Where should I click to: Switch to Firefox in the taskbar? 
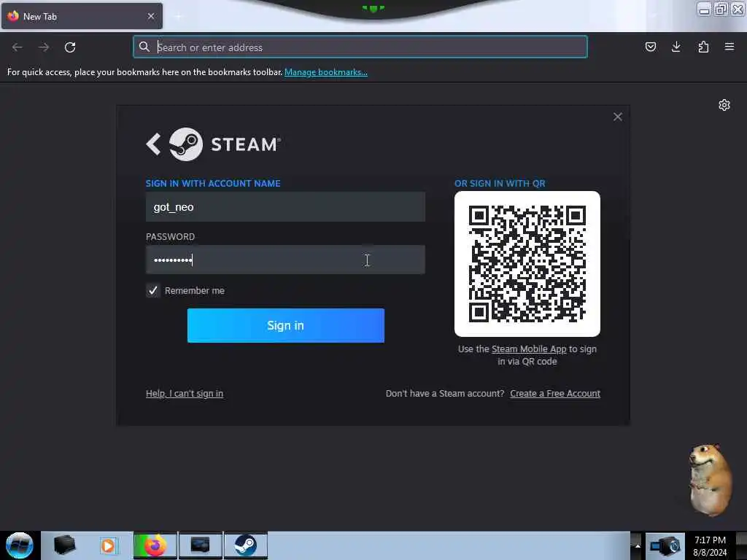point(155,545)
